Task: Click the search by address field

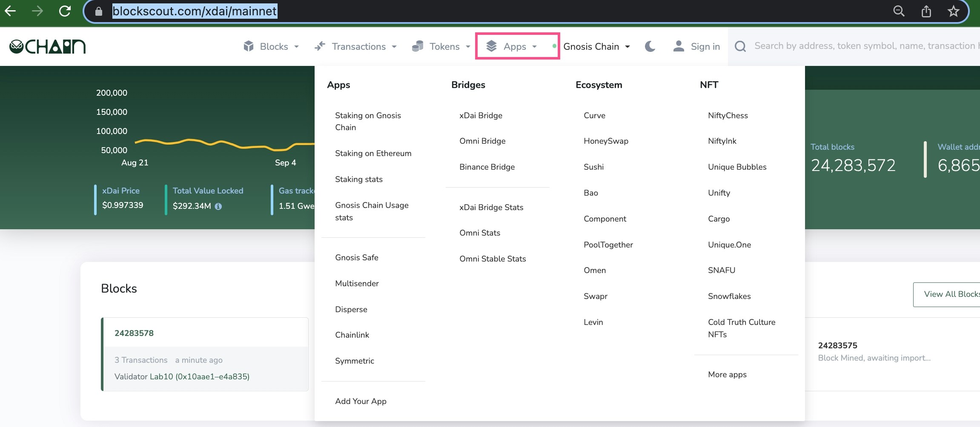Action: pyautogui.click(x=867, y=46)
